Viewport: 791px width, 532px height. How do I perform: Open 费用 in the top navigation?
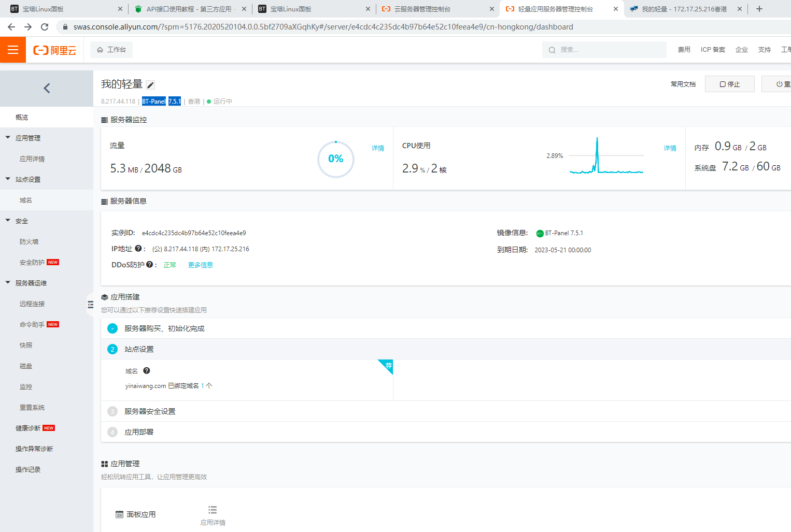click(684, 50)
